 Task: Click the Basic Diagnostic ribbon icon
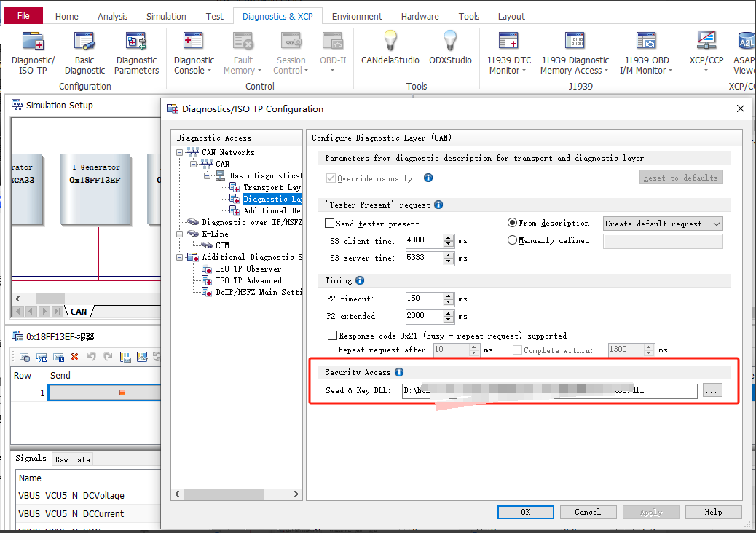pyautogui.click(x=84, y=42)
